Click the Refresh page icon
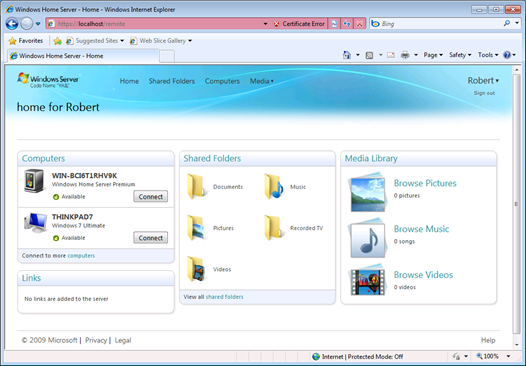Viewport: 526px width, 366px height. point(347,24)
